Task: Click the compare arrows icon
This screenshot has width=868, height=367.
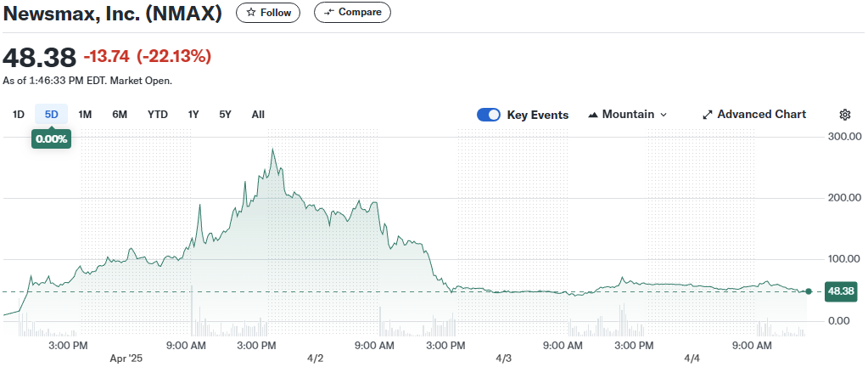Action: (x=329, y=12)
